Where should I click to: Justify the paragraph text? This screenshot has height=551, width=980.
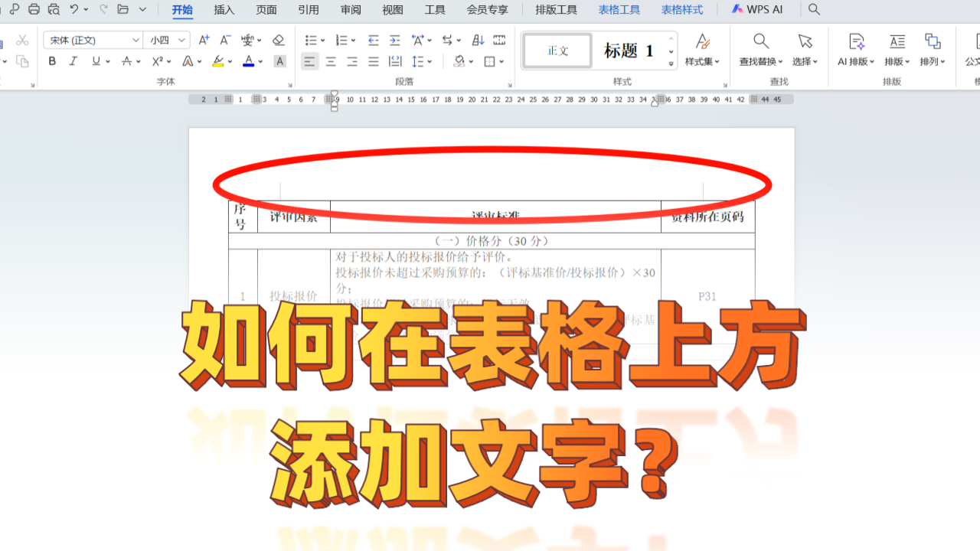pos(374,61)
